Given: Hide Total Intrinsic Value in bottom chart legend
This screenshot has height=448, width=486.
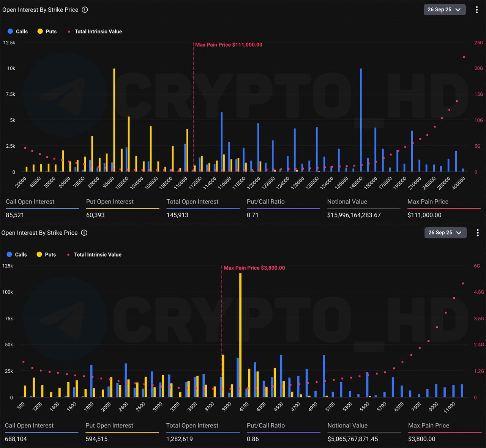Looking at the screenshot, I should pos(94,255).
